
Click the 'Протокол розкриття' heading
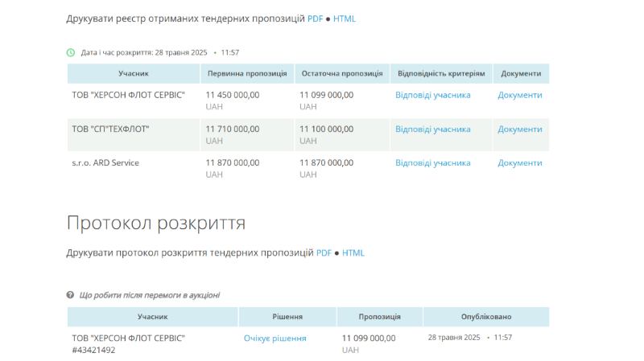pos(156,224)
